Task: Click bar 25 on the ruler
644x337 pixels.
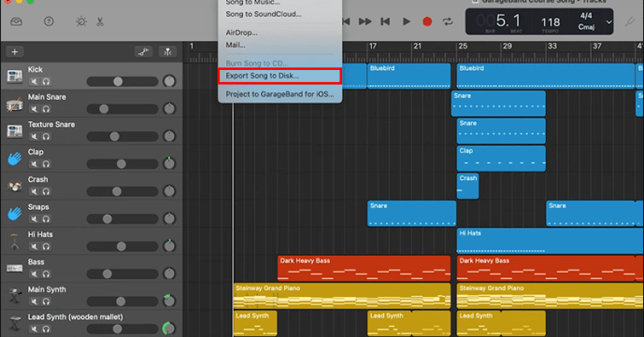Action: tap(463, 46)
